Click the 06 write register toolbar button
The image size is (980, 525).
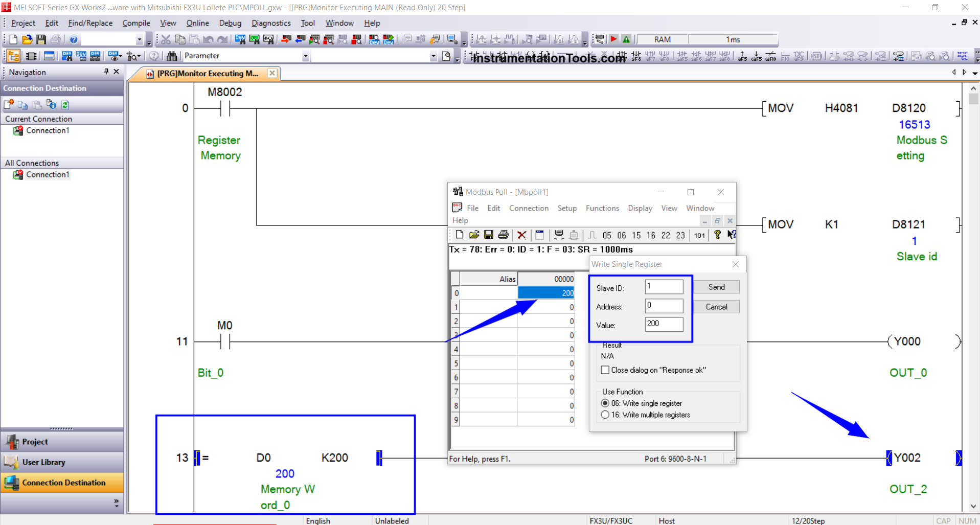(x=621, y=235)
